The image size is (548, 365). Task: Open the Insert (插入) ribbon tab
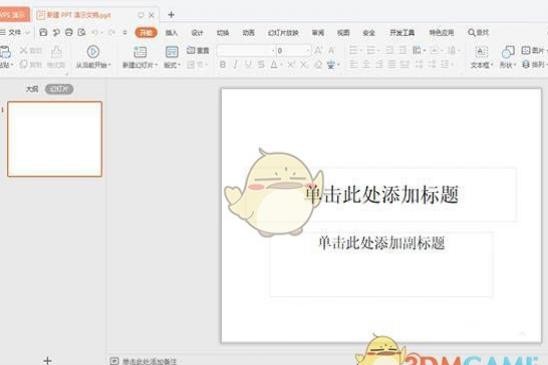[171, 33]
